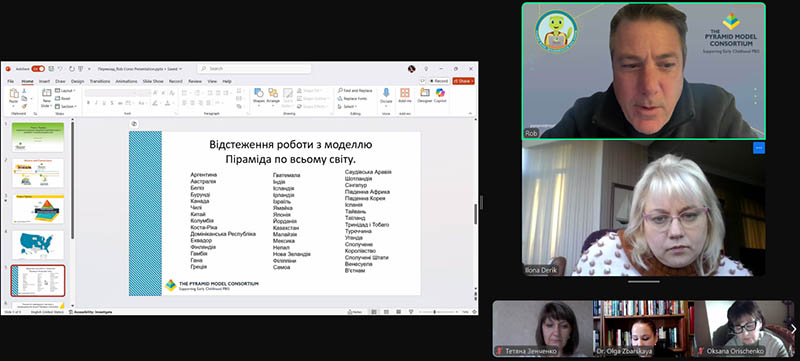This screenshot has width=800, height=361.
Task: Toggle the AutoSave switch
Action: coord(38,68)
